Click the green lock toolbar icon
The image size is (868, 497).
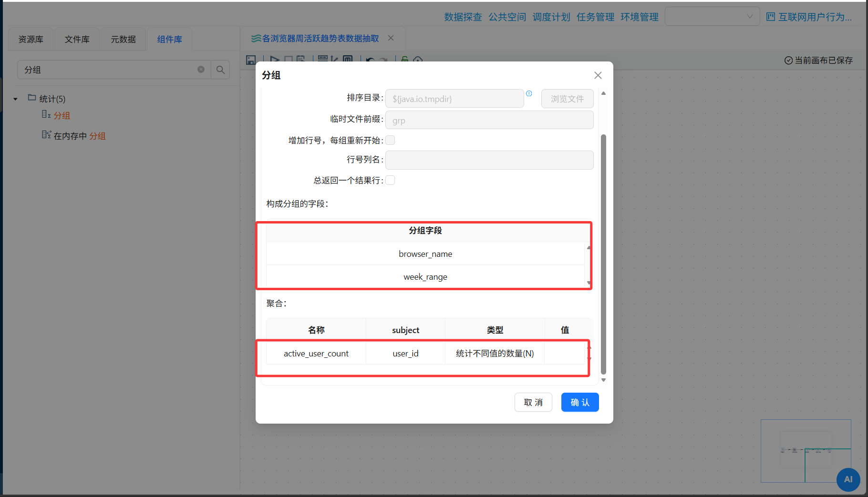(x=404, y=59)
